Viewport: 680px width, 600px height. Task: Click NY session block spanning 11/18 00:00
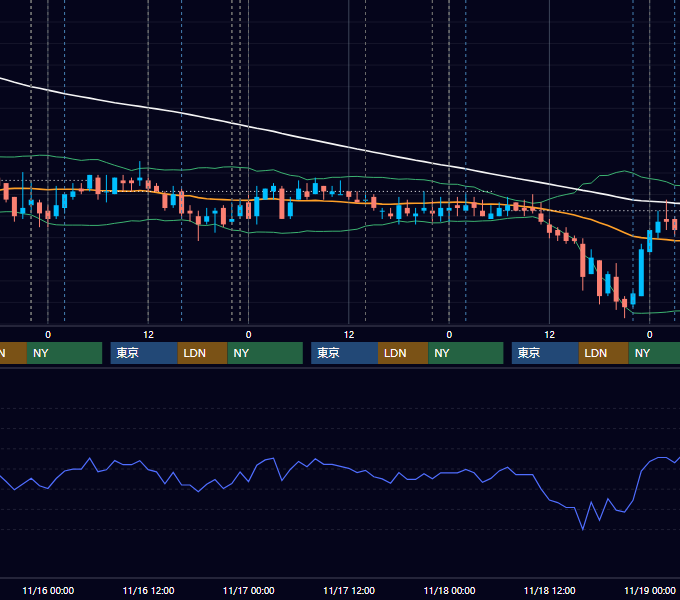pos(466,353)
